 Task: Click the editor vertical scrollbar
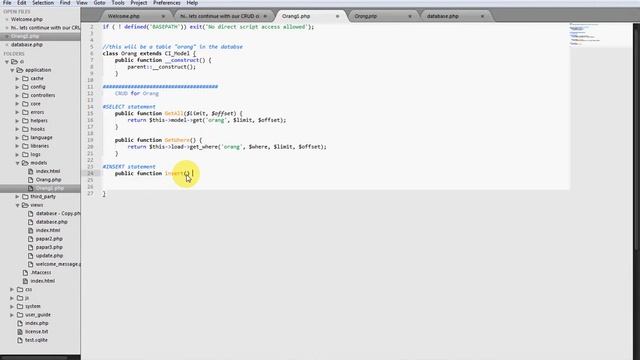(x=637, y=137)
